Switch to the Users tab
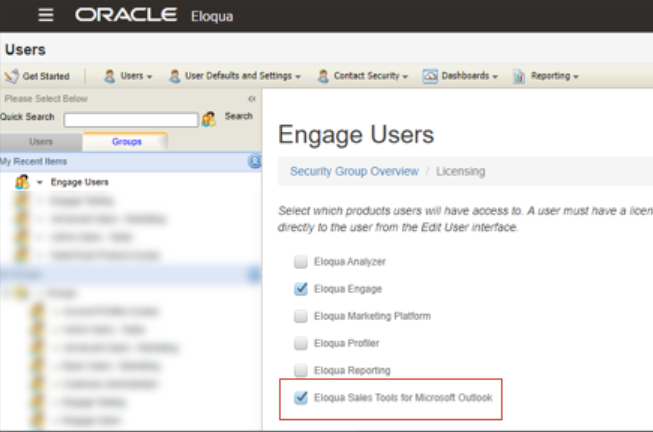The height and width of the screenshot is (432, 653). 41,142
